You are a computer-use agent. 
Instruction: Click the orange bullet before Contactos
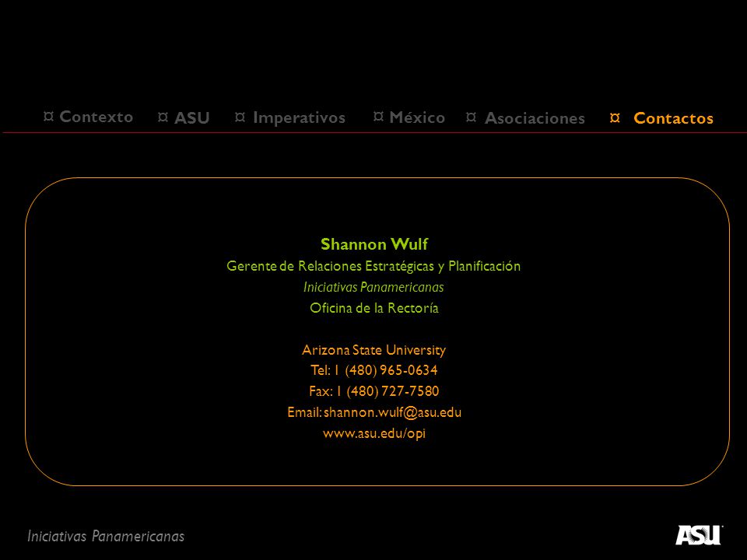tap(615, 117)
